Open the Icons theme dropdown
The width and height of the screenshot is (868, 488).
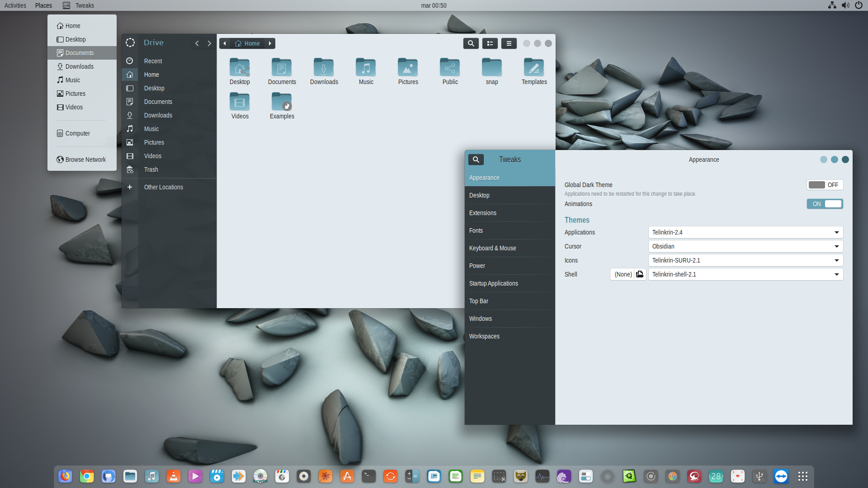[x=745, y=260]
